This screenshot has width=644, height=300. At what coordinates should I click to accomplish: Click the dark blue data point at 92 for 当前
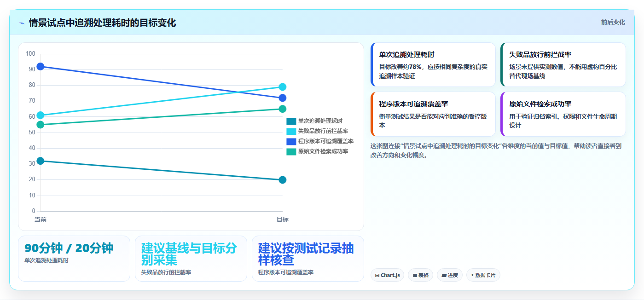click(x=41, y=66)
